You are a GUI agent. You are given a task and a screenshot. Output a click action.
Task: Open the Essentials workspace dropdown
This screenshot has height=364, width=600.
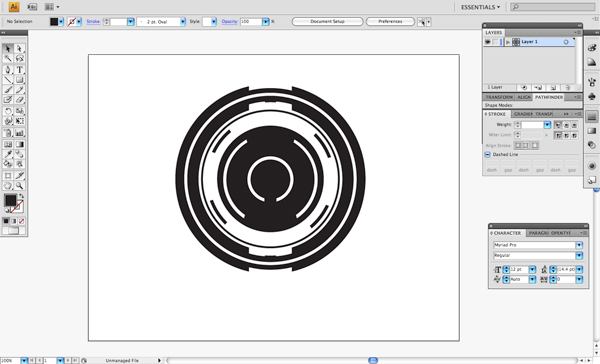(480, 7)
